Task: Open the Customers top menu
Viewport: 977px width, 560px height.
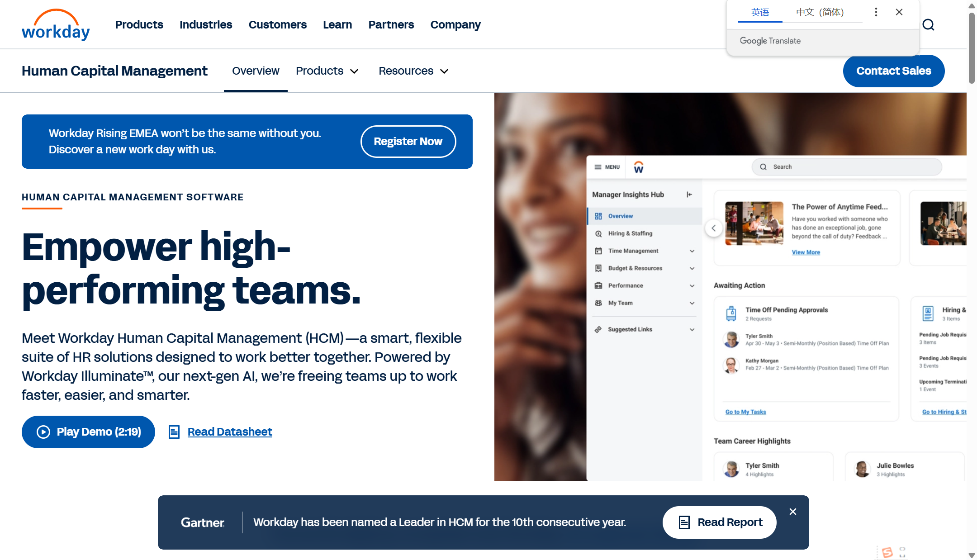Action: coord(277,25)
